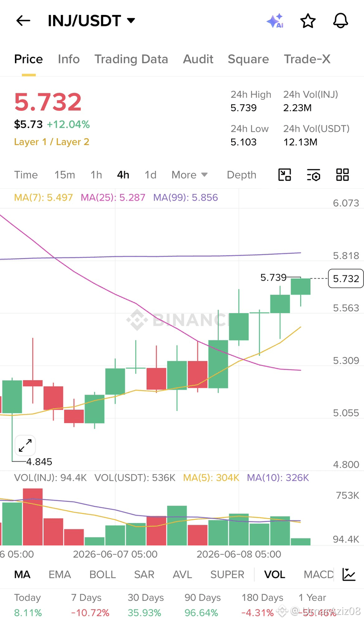
Task: Open the Trading Data tab
Action: [131, 59]
